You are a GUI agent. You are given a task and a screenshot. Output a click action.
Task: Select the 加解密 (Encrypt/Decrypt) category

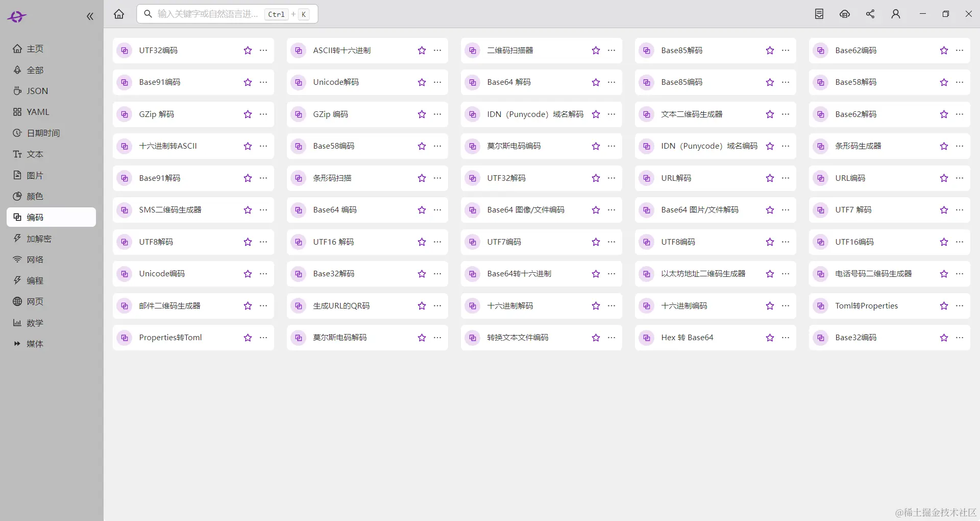40,238
